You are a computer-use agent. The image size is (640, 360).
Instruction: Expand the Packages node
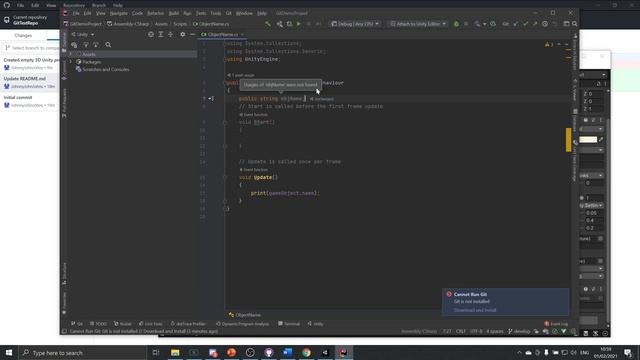coord(71,62)
